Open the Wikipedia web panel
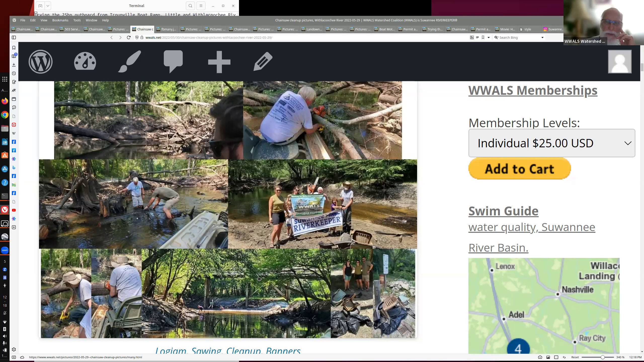Screen dimensions: 644x362 pyautogui.click(x=14, y=133)
